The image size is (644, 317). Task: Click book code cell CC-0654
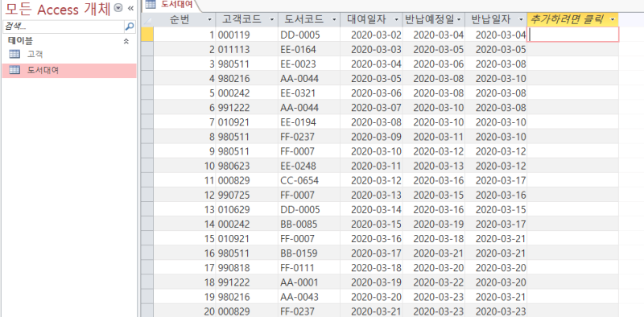coord(309,181)
